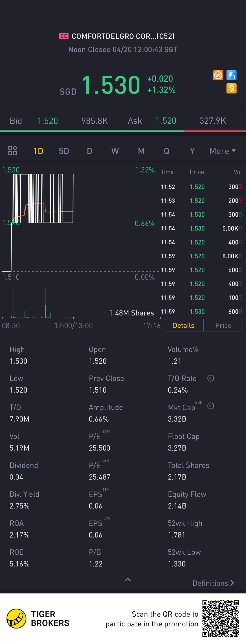Tap the ROE value 5.16%
Image resolution: width=246 pixels, height=644 pixels.
click(19, 564)
